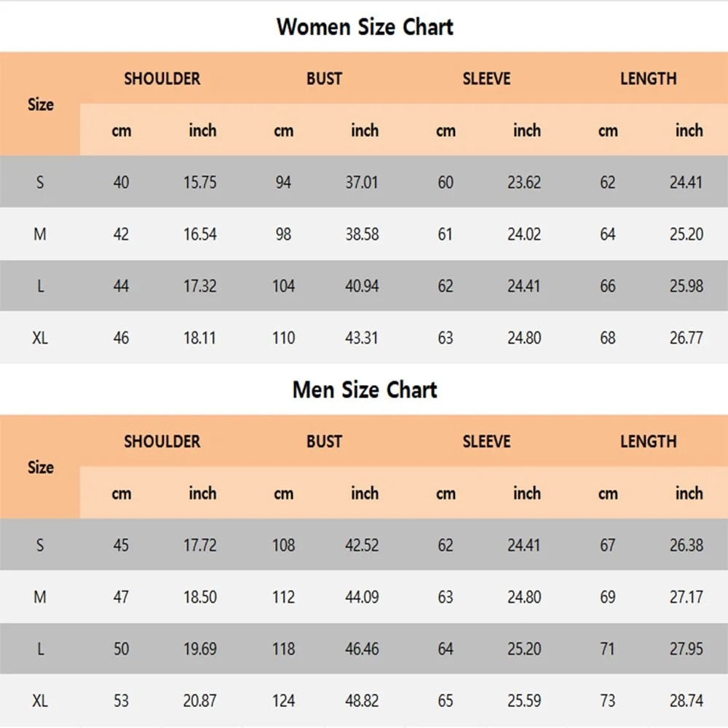Select the 28.74 length inch value
Screen dimensions: 728x728
click(687, 701)
